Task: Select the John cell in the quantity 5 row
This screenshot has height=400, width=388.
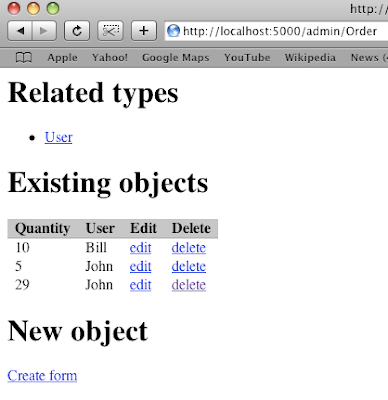Action: point(99,266)
